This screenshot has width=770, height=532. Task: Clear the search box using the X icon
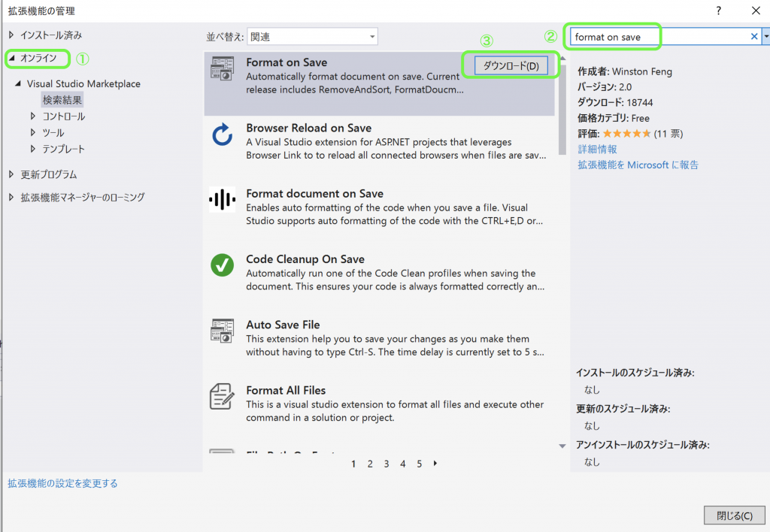point(754,35)
